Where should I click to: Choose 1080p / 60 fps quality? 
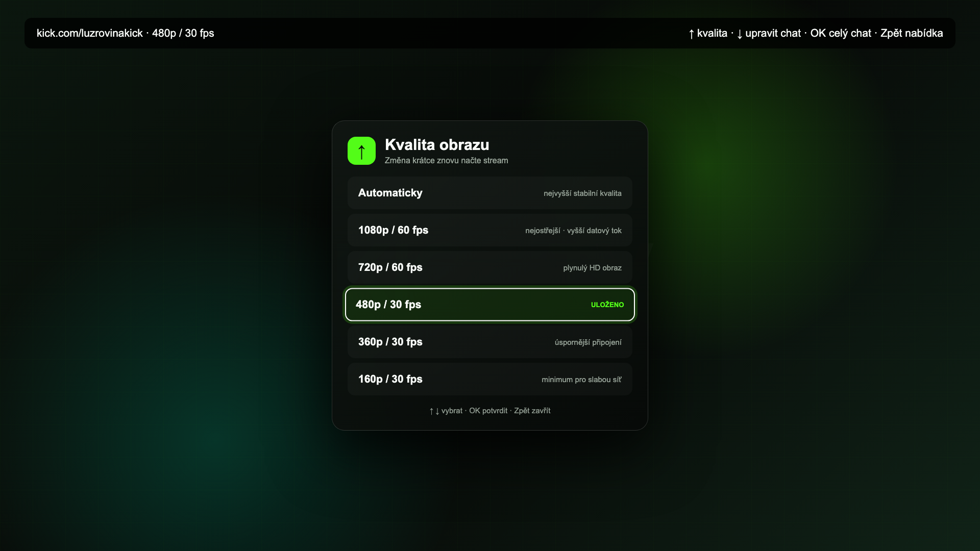[490, 230]
